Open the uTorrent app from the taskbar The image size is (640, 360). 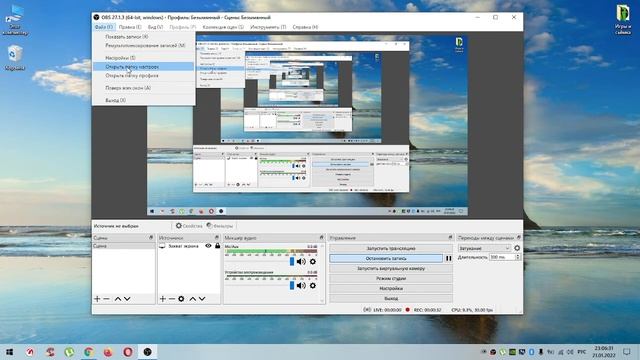tap(69, 352)
